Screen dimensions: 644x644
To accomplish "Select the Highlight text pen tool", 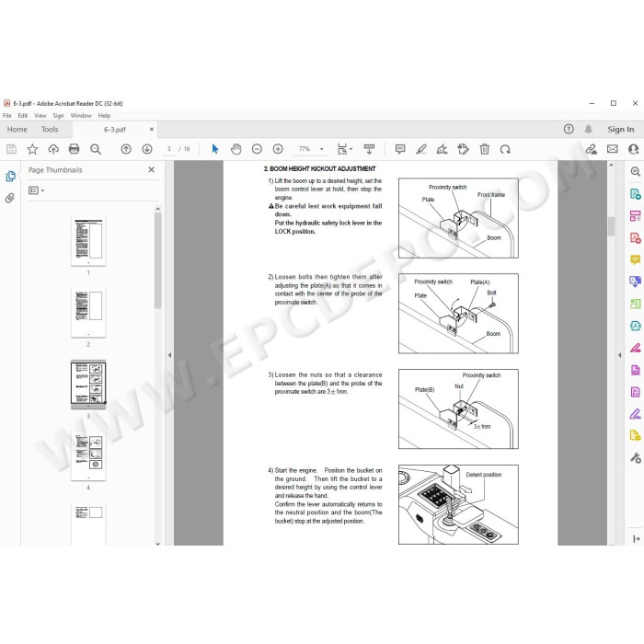I will click(421, 149).
